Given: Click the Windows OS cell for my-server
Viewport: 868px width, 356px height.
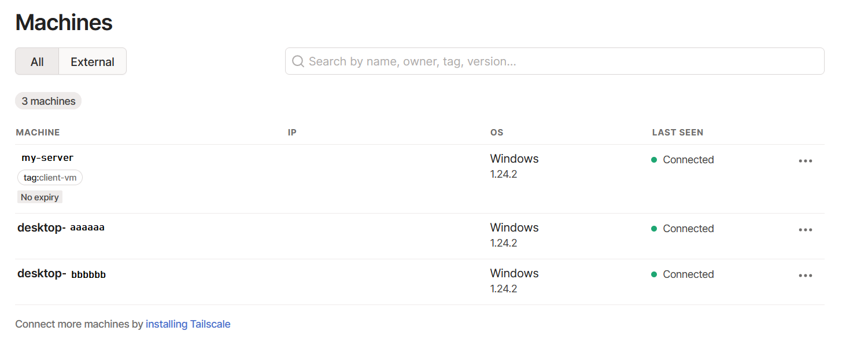Looking at the screenshot, I should click(514, 159).
